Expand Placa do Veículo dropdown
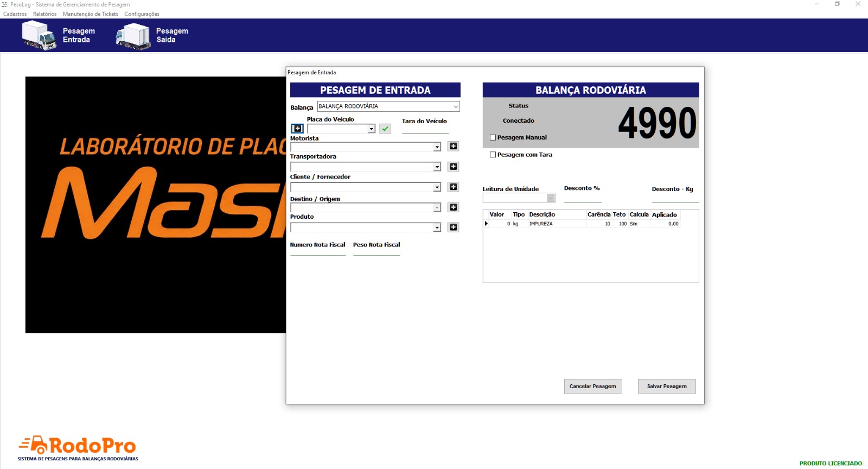This screenshot has height=469, width=868. 372,129
